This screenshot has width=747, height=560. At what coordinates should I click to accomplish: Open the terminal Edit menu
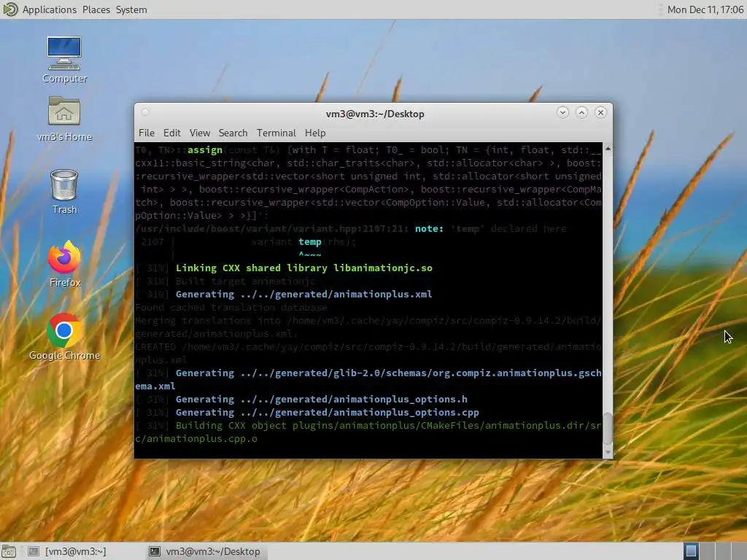click(171, 133)
